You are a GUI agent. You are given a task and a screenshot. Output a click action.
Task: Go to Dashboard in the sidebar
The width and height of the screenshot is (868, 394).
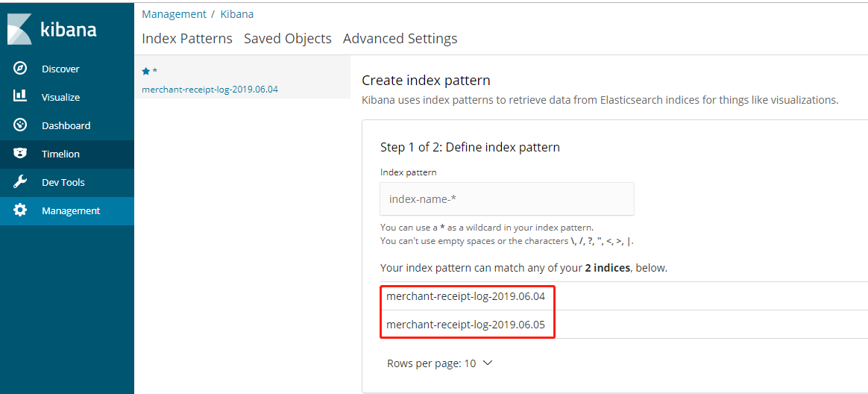67,125
